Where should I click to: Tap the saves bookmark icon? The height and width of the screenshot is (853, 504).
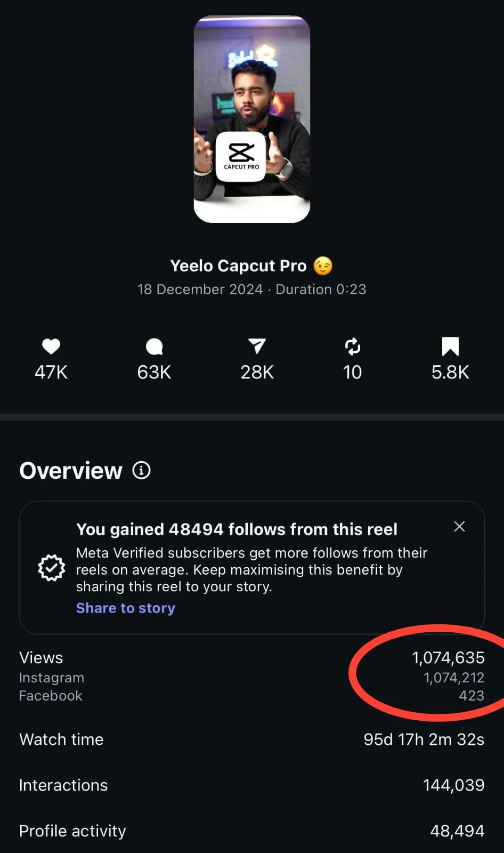pos(450,347)
